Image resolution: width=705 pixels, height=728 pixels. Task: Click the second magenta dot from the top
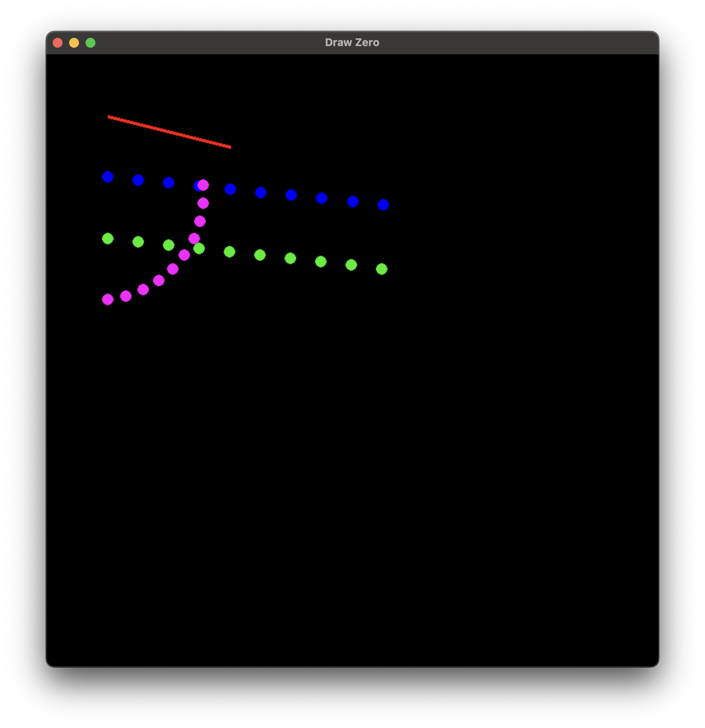pyautogui.click(x=203, y=203)
